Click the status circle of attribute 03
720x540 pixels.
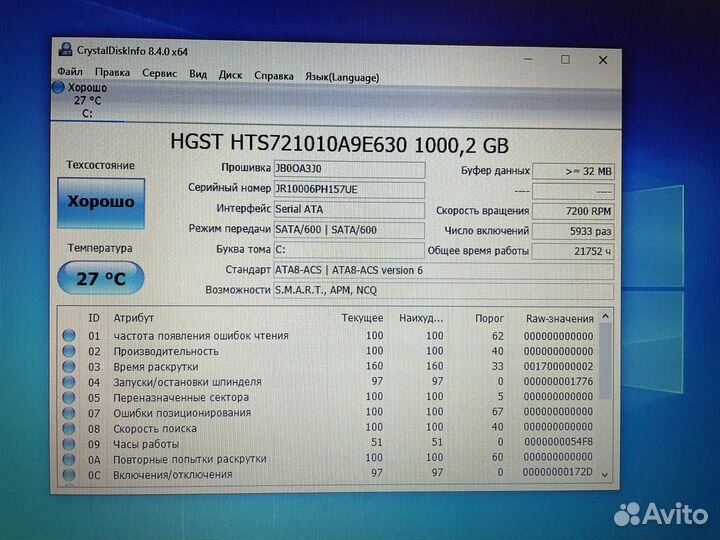(x=69, y=366)
